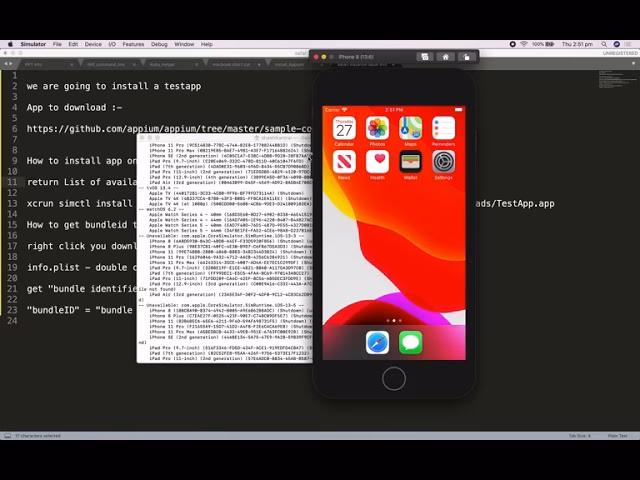640x480 pixels.
Task: Open the Wallet app icon
Action: pyautogui.click(x=410, y=162)
